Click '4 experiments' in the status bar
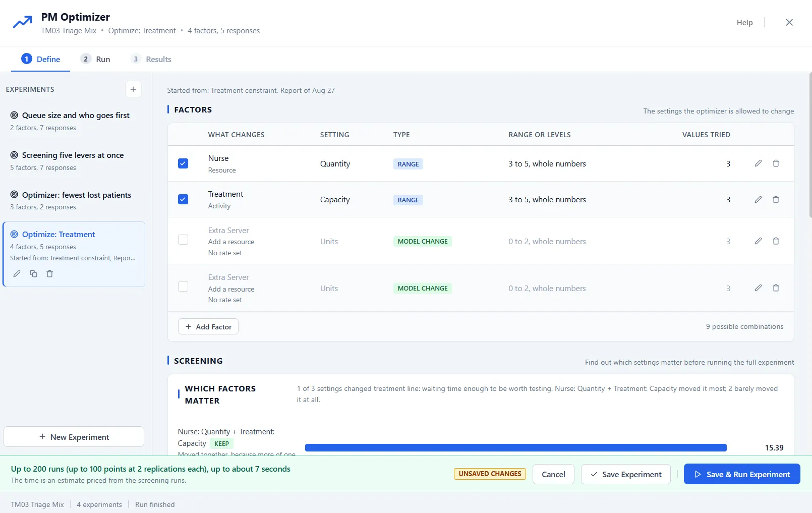This screenshot has width=812, height=513. tap(99, 504)
